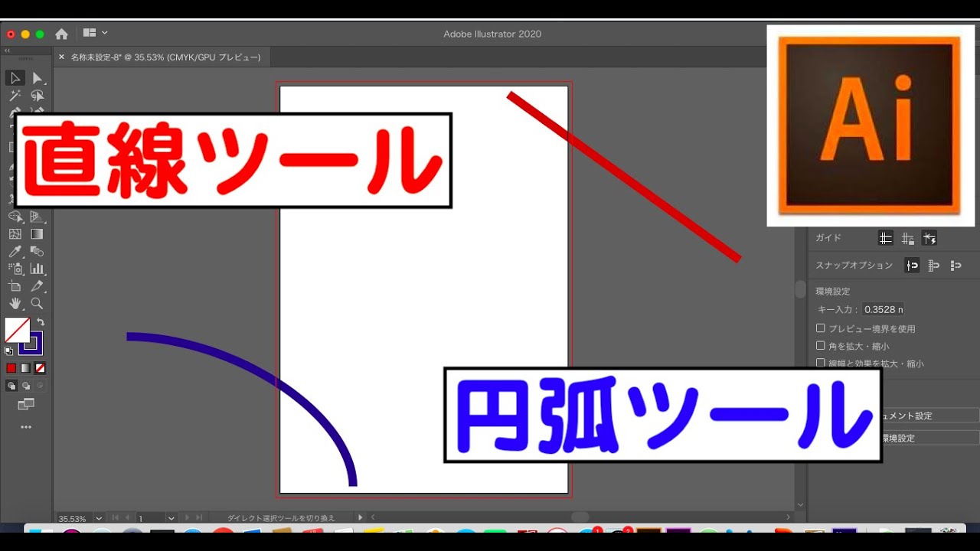Image resolution: width=980 pixels, height=551 pixels.
Task: Select the Blend tool
Action: (37, 251)
